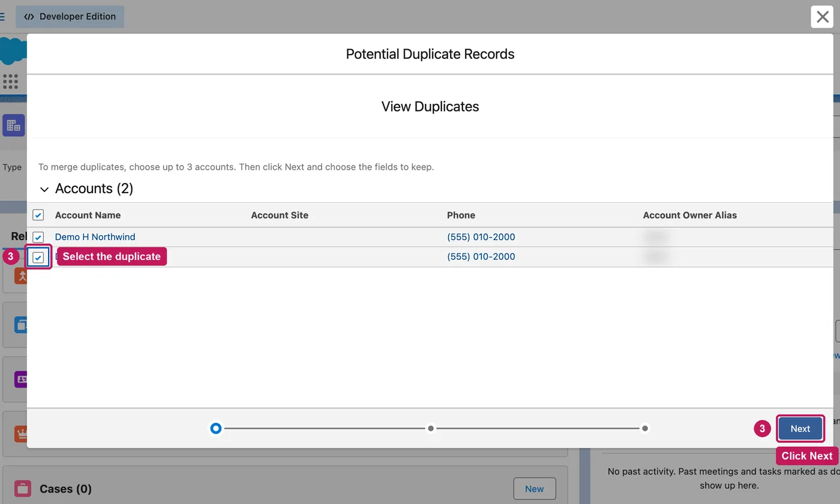Screen dimensions: 840x504
Task: Click the phone number for Demo H Northwind
Action: [481, 237]
